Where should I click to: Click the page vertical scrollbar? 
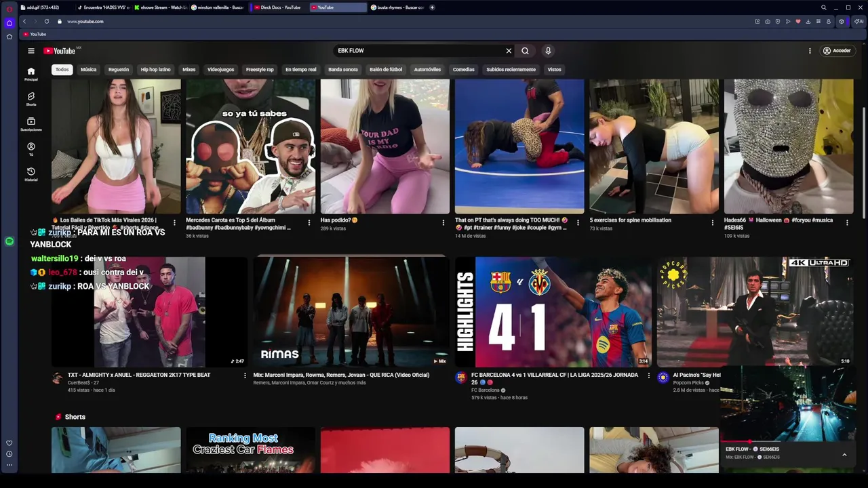[x=864, y=163]
